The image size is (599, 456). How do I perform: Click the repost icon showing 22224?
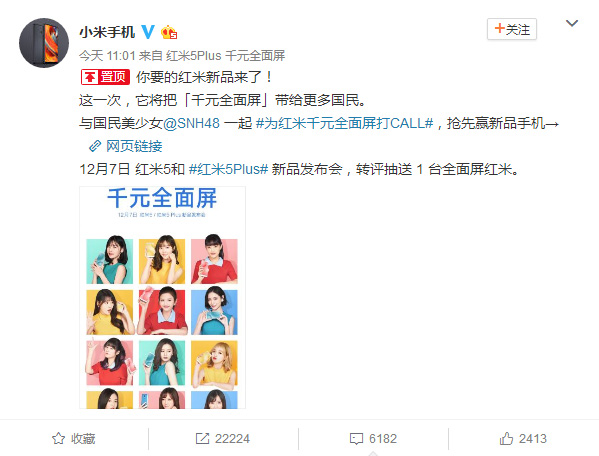click(x=202, y=438)
